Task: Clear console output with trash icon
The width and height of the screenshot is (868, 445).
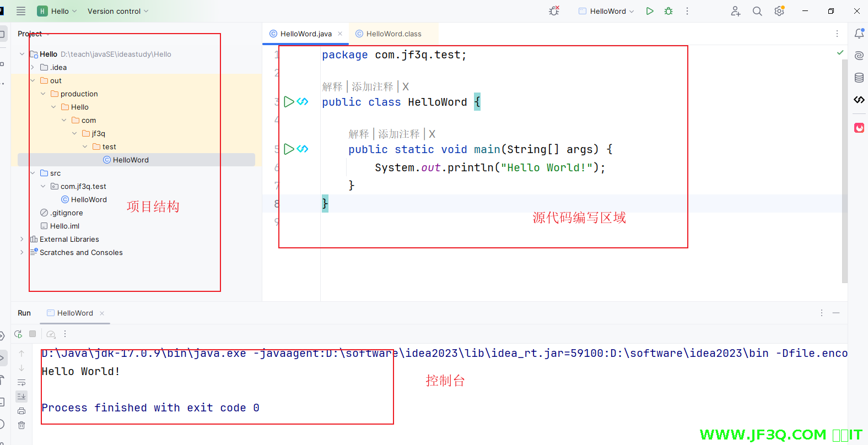Action: tap(21, 425)
